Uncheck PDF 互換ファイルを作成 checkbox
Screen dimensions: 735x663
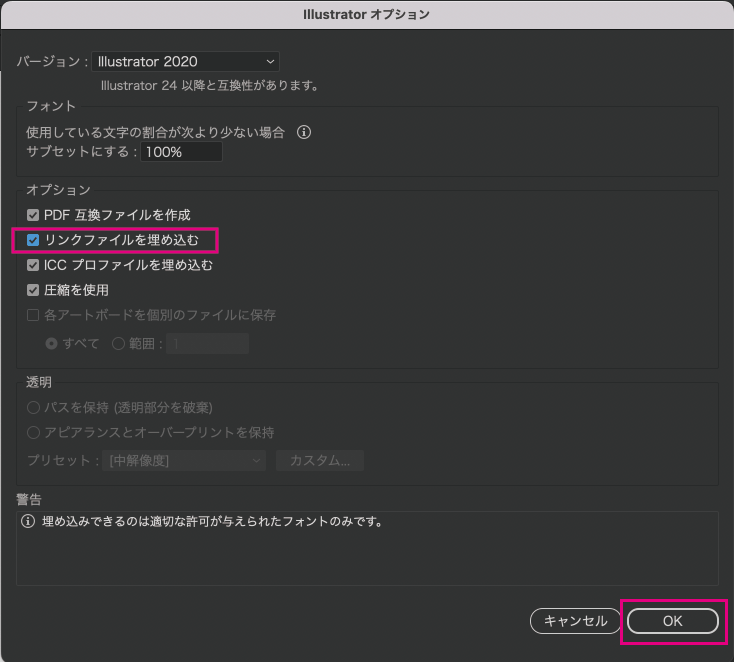(33, 215)
